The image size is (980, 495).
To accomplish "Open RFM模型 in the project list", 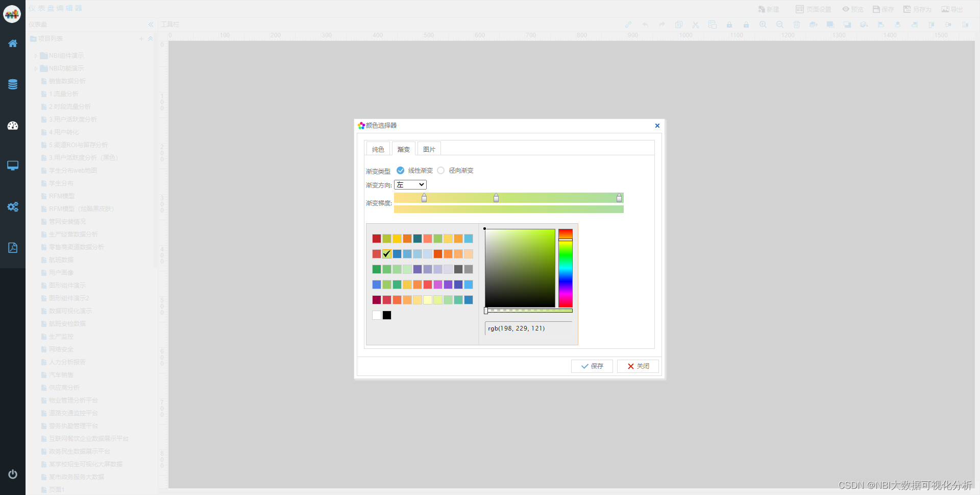I will [62, 196].
